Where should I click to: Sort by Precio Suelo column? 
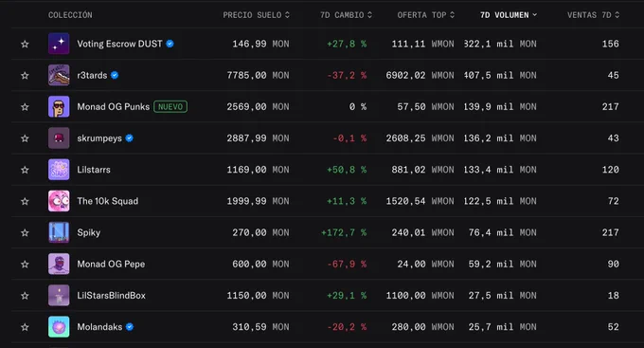257,15
